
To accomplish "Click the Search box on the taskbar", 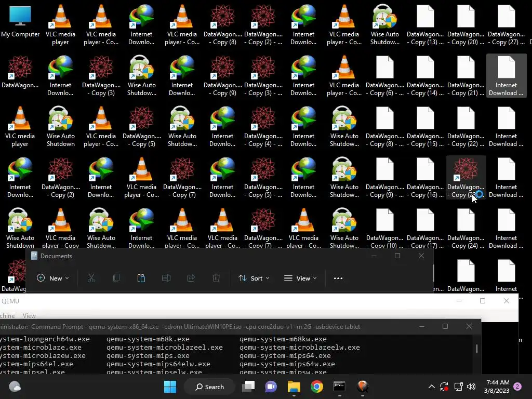I will coord(210,387).
